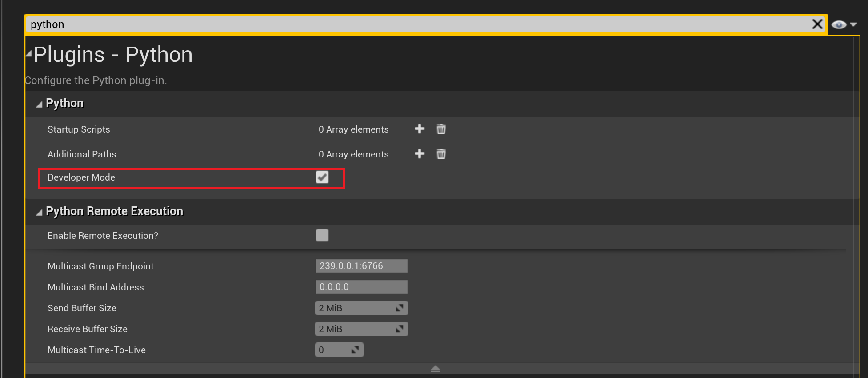Screen dimensions: 868x378
Task: Empty the Startup Scripts array with trash
Action: (441, 129)
